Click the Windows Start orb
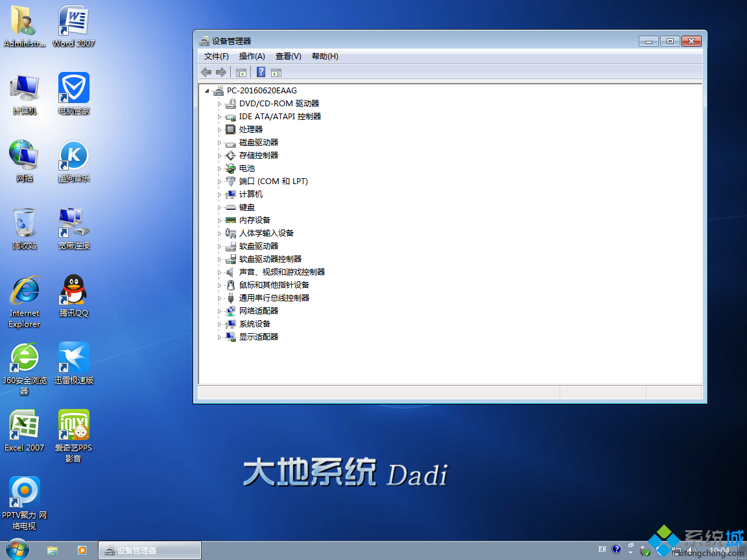Viewport: 747px width, 560px height. [x=18, y=550]
